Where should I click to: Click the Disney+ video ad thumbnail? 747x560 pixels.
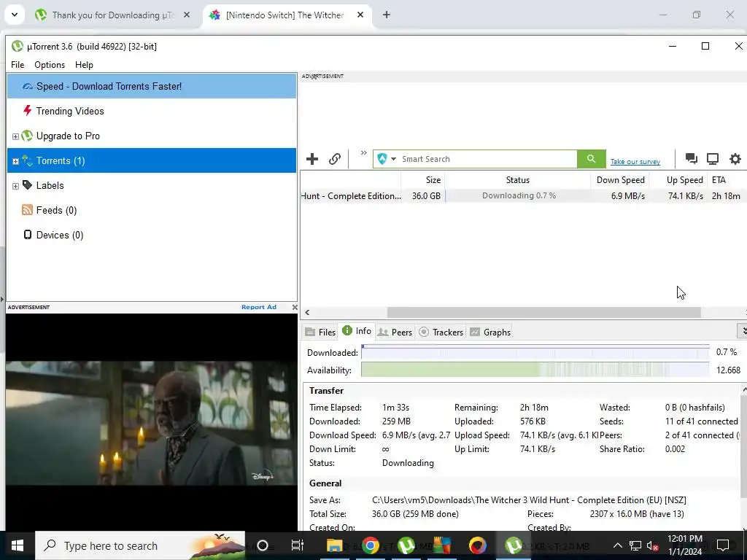pyautogui.click(x=152, y=423)
